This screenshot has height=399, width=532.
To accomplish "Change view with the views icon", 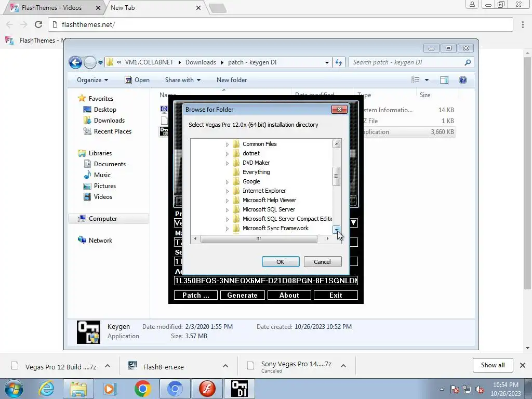I will (415, 80).
